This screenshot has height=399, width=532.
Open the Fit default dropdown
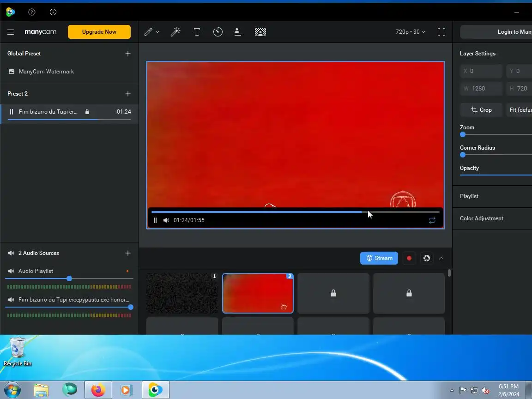pos(519,110)
